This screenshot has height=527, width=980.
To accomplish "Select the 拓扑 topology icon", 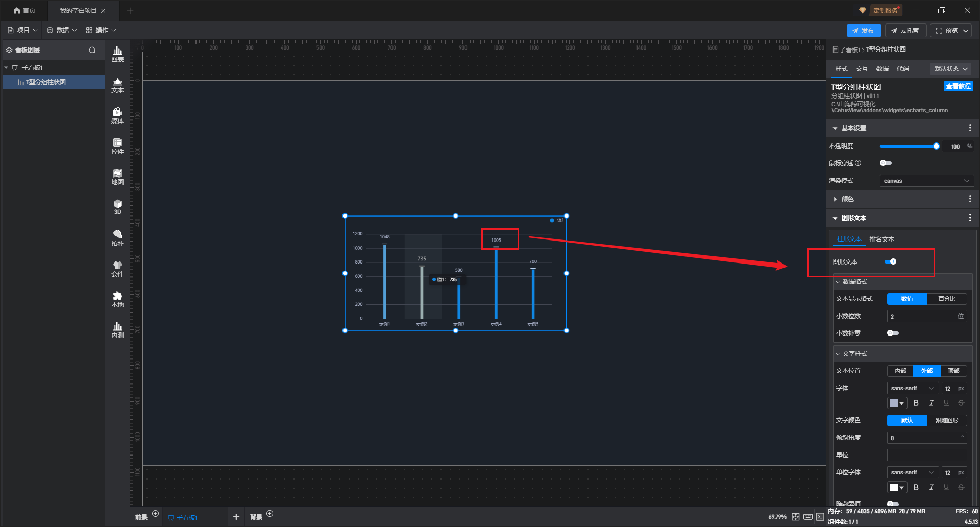I will click(x=117, y=237).
